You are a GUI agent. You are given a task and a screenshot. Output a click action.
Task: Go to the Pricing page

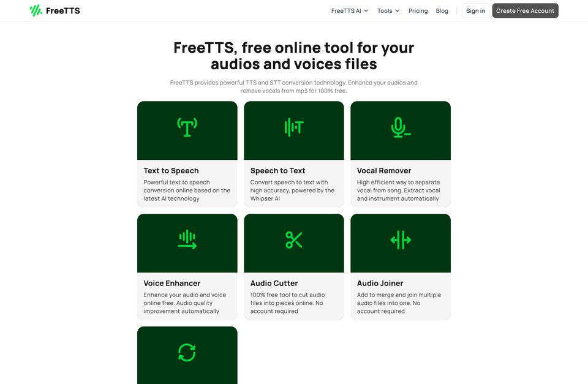tap(418, 11)
